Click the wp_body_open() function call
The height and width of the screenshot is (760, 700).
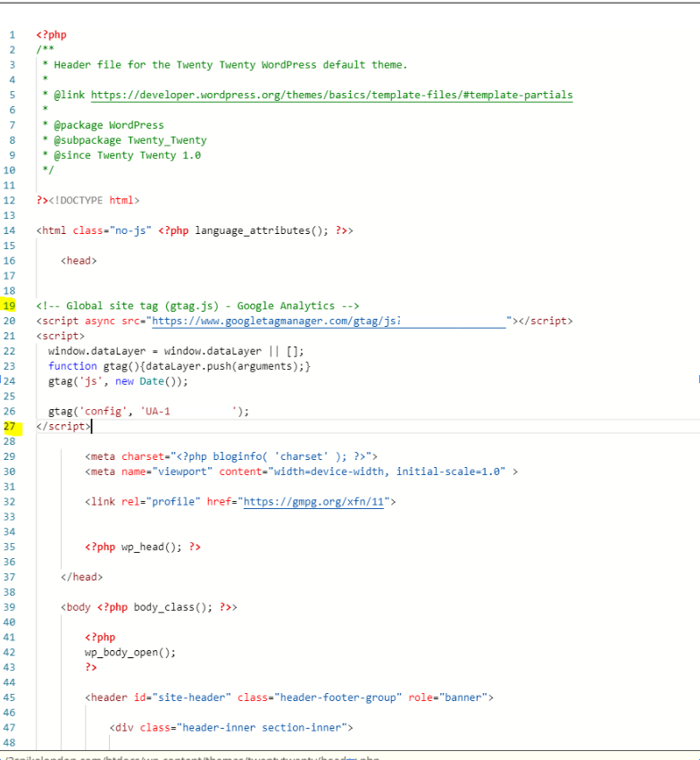[x=130, y=652]
